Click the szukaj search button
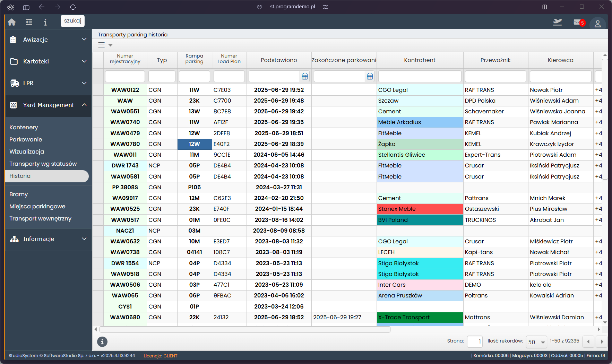This screenshot has height=364, width=612. [x=72, y=21]
